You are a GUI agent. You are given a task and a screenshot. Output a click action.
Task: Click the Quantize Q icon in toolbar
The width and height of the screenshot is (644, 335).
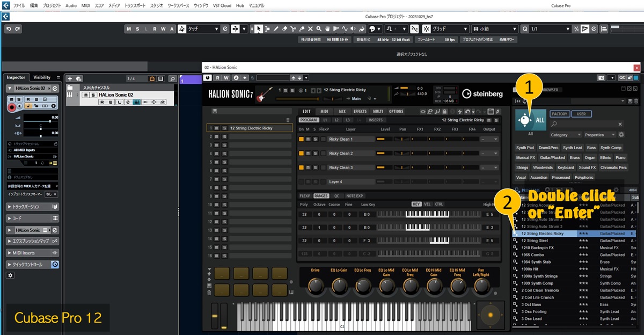tap(524, 29)
